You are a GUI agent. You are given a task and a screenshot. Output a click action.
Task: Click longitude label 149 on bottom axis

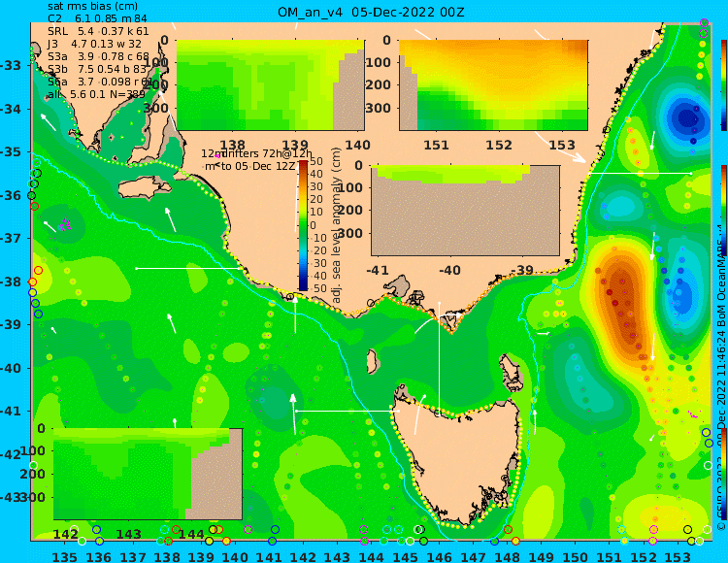coord(542,556)
